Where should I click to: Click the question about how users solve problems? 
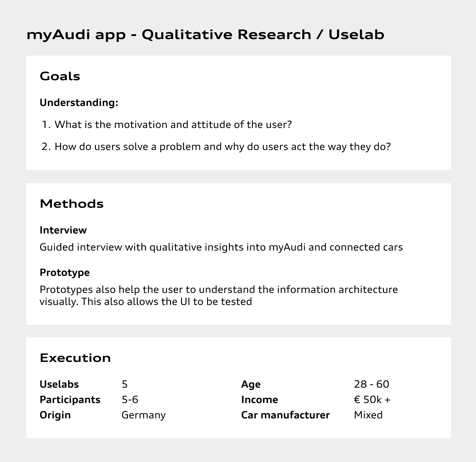point(222,147)
